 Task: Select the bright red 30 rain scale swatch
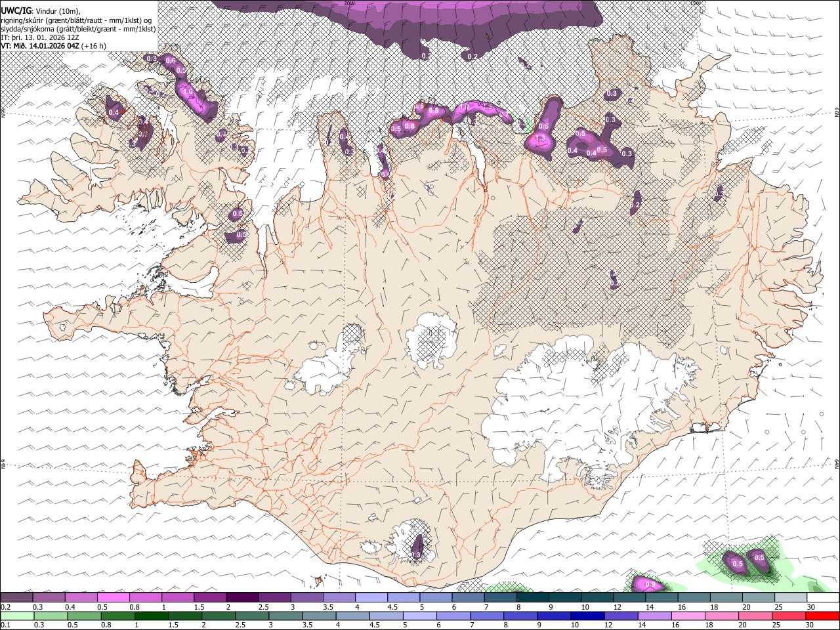pos(822,616)
